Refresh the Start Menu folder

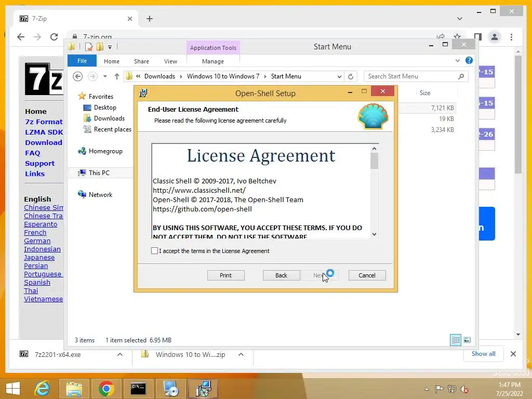click(x=351, y=76)
